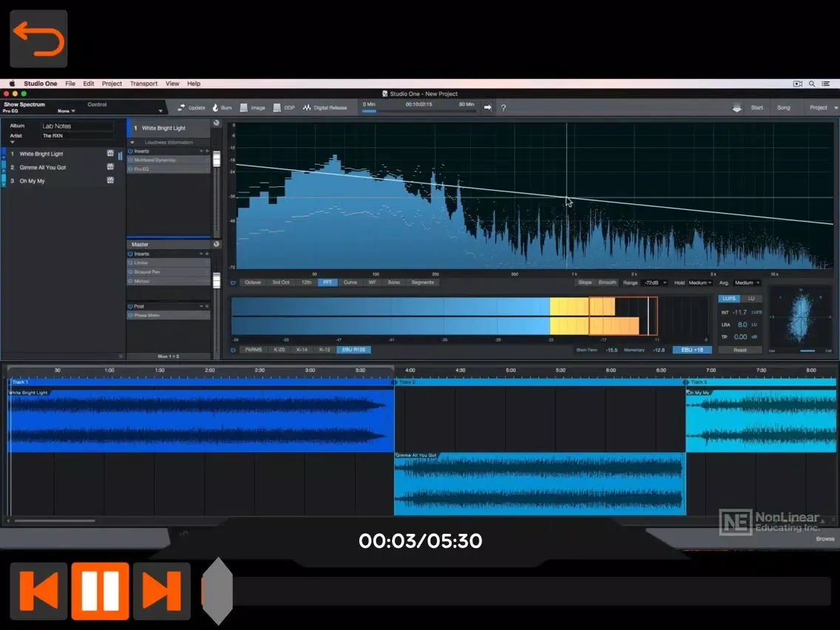
Task: Open the track Inserts dropdown arrow
Action: pyautogui.click(x=201, y=151)
